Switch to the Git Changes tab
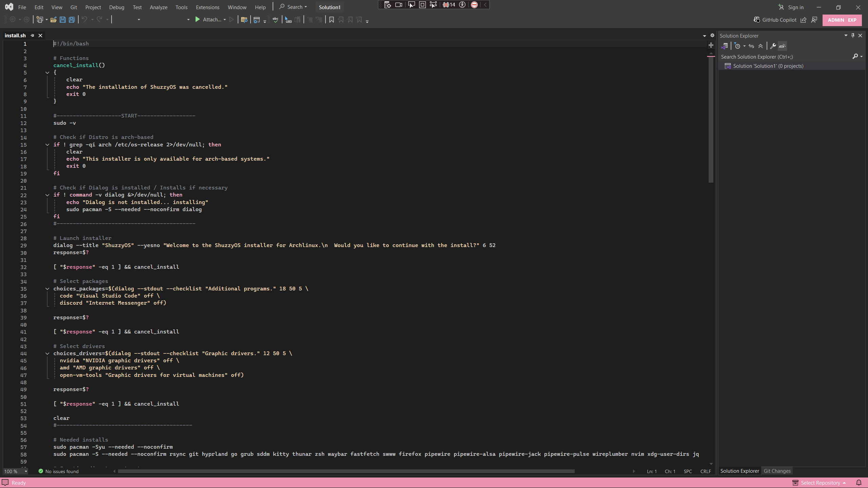Viewport: 868px width, 488px height. point(777,471)
